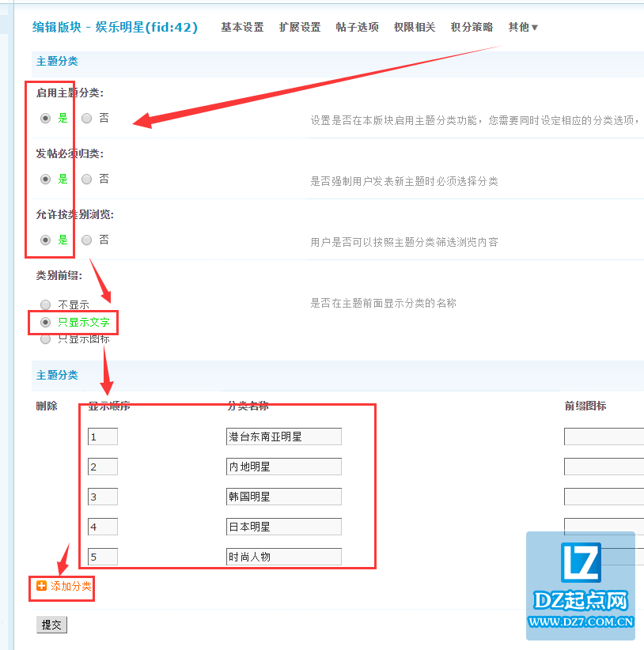Click the 添加分类 link
Screen dimensions: 644x650
coord(71,586)
